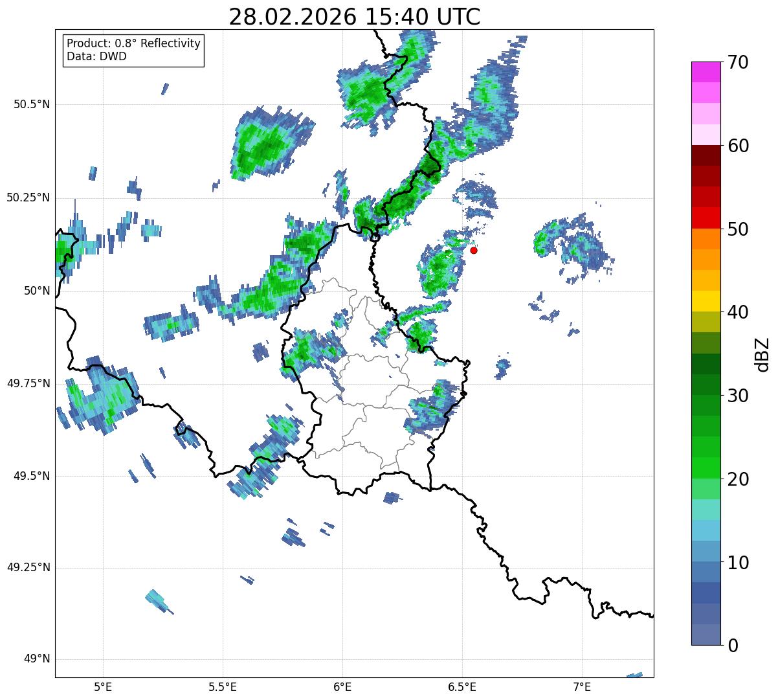Click the 50.25°N latitude label
778x700 pixels.
tap(28, 198)
